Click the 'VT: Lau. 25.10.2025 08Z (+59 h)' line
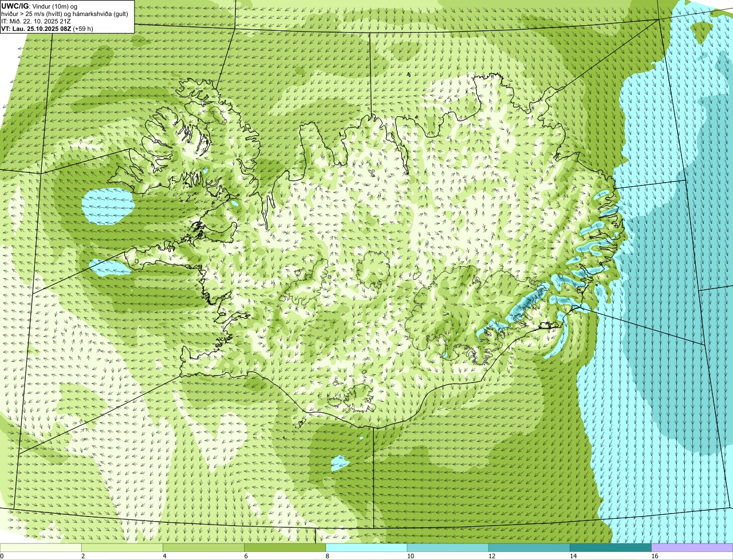 click(47, 29)
